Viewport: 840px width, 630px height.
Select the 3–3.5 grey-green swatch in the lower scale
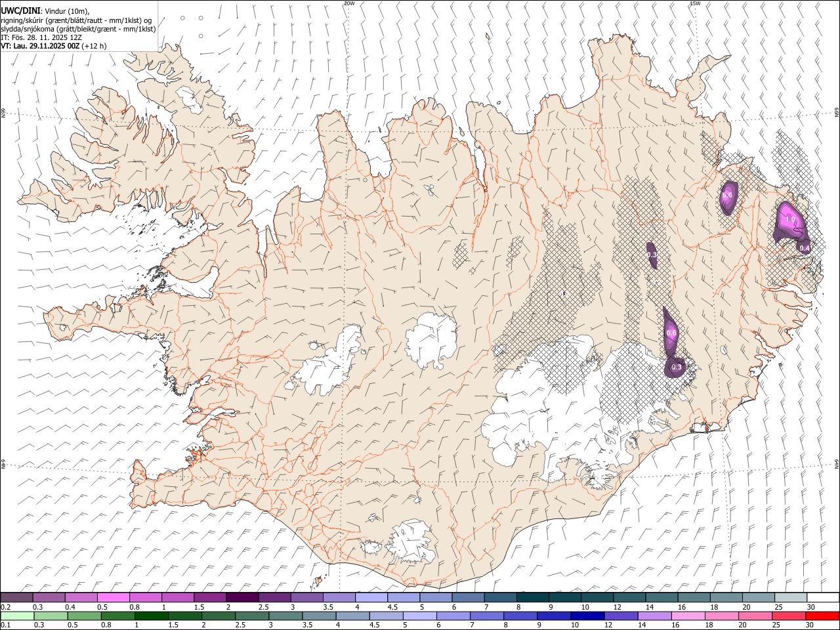click(285, 616)
